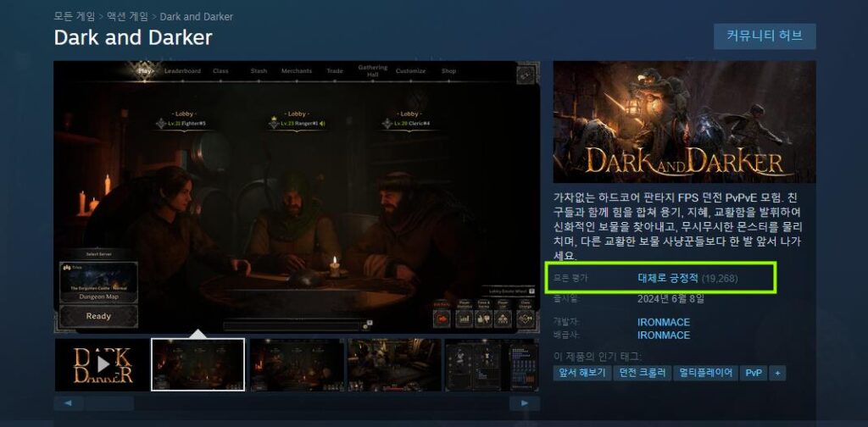The image size is (868, 427).
Task: Open the 대체로 긍정적 reviews link
Action: coord(668,278)
